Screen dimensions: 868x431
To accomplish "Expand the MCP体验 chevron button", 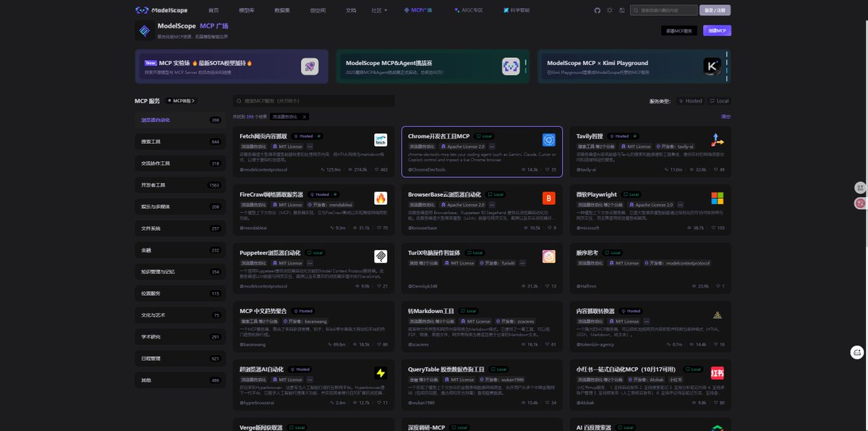I will coord(180,101).
